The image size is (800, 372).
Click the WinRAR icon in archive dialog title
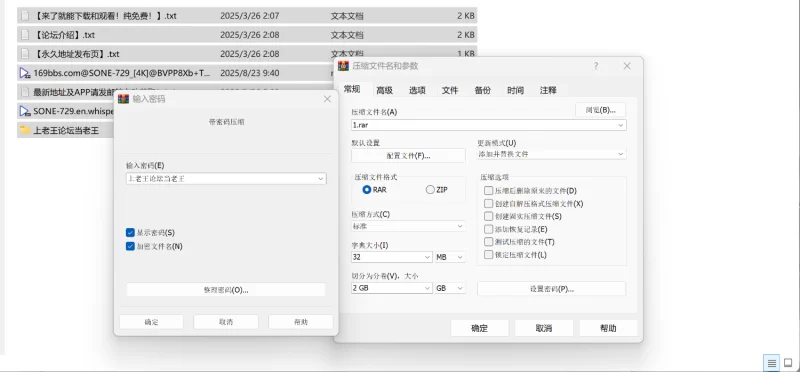coord(344,66)
